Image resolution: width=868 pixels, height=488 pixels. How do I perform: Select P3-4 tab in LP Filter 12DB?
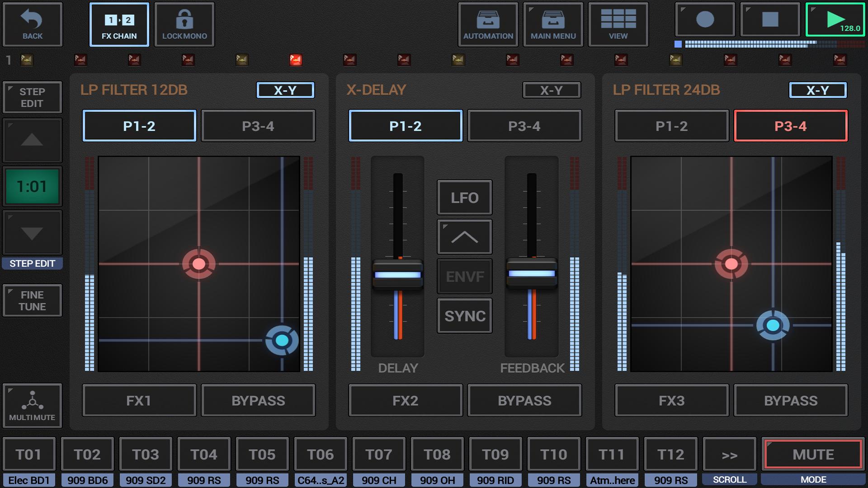point(258,126)
